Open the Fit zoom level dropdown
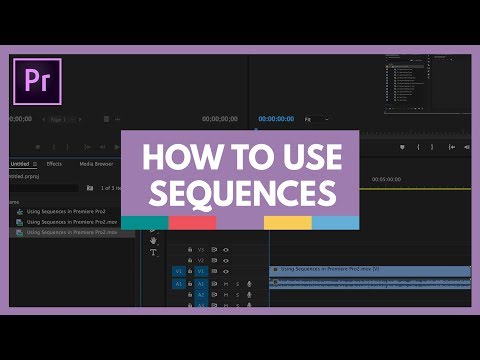 click(x=317, y=119)
